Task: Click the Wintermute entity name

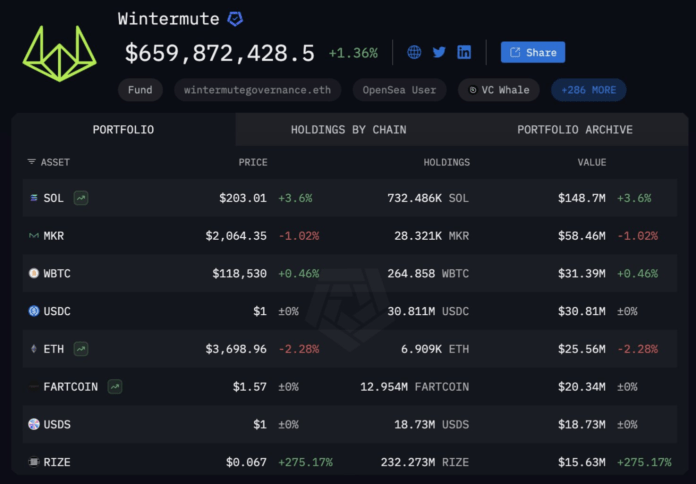Action: [169, 19]
